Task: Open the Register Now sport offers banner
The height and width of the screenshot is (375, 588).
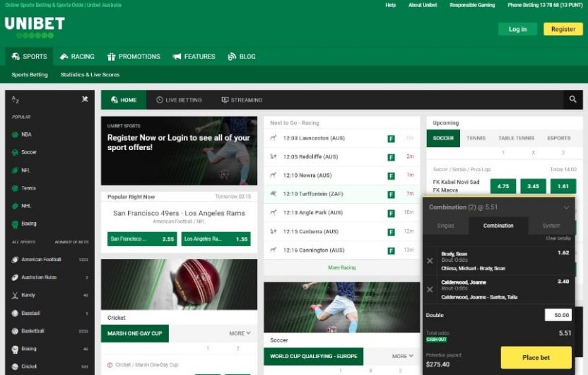Action: [x=179, y=151]
